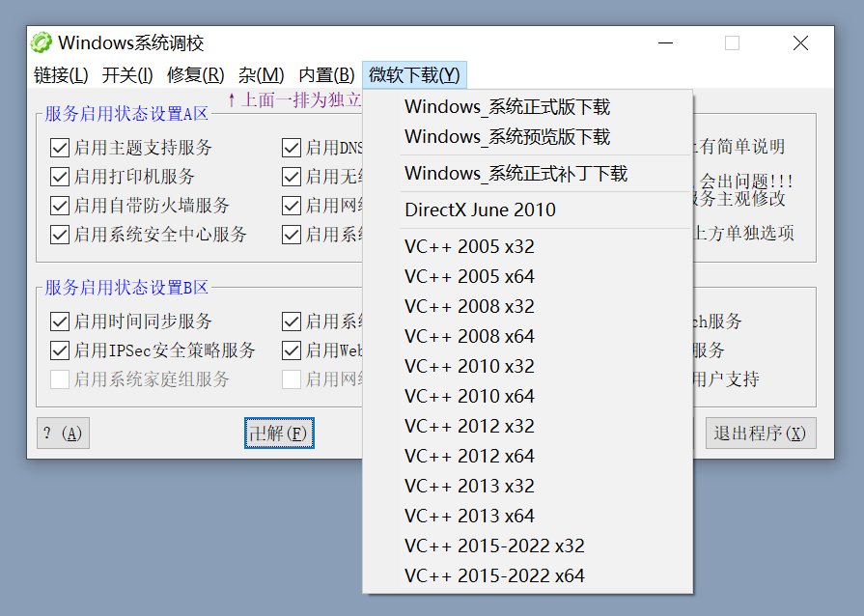Toggle 启用打印机服务 checkbox
Image resolution: width=864 pixels, height=616 pixels.
pos(60,177)
